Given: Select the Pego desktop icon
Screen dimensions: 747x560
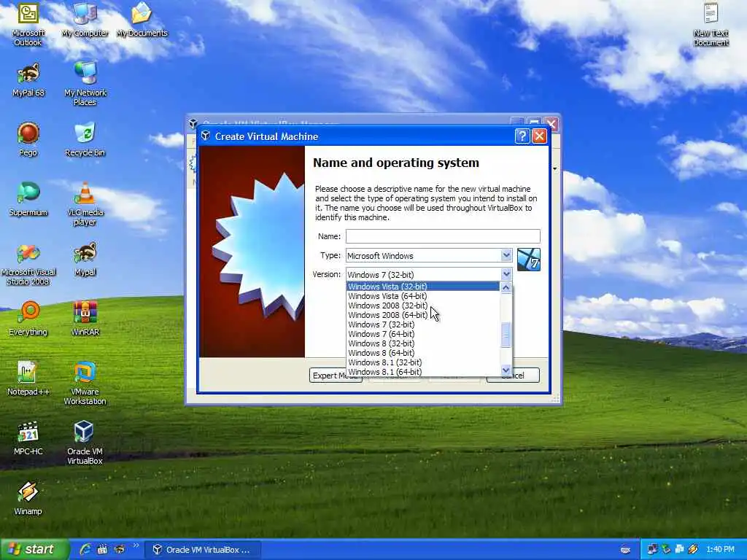Looking at the screenshot, I should click(28, 140).
